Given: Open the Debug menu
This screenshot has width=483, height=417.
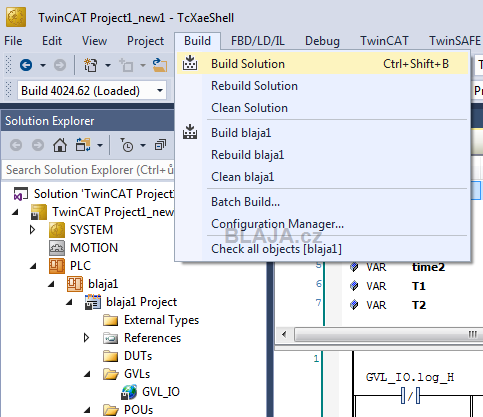Looking at the screenshot, I should tap(322, 41).
